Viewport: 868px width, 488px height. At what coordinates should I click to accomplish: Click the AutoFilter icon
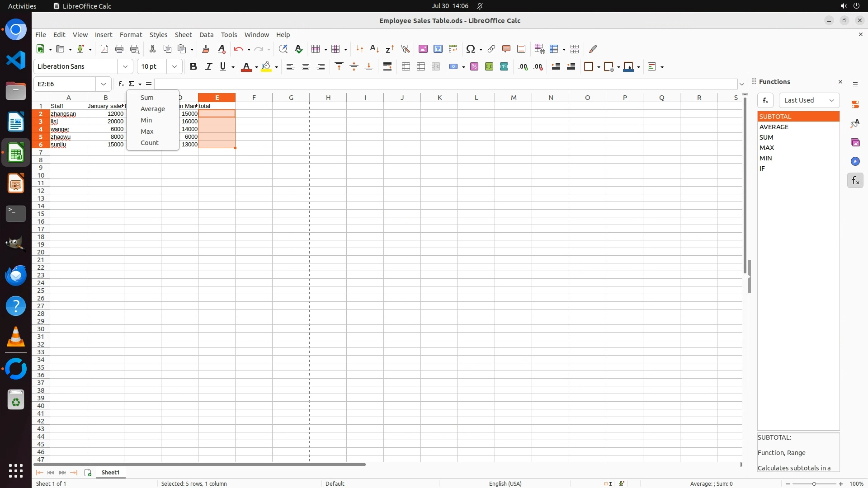(405, 49)
